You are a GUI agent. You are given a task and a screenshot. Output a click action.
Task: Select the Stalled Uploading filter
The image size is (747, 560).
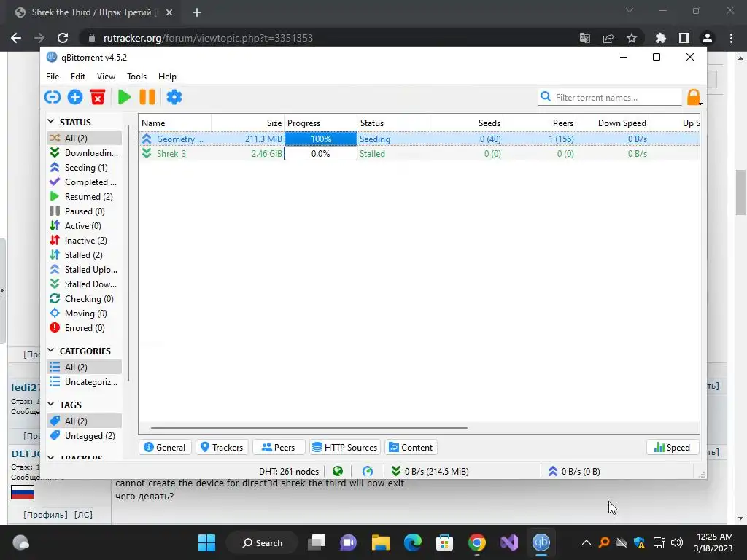[85, 270]
